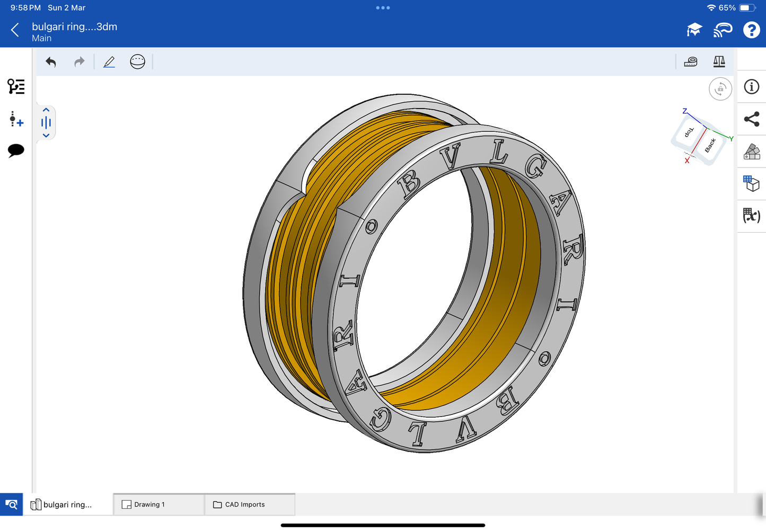Open mass properties scale tool
This screenshot has width=766, height=532.
pos(719,62)
